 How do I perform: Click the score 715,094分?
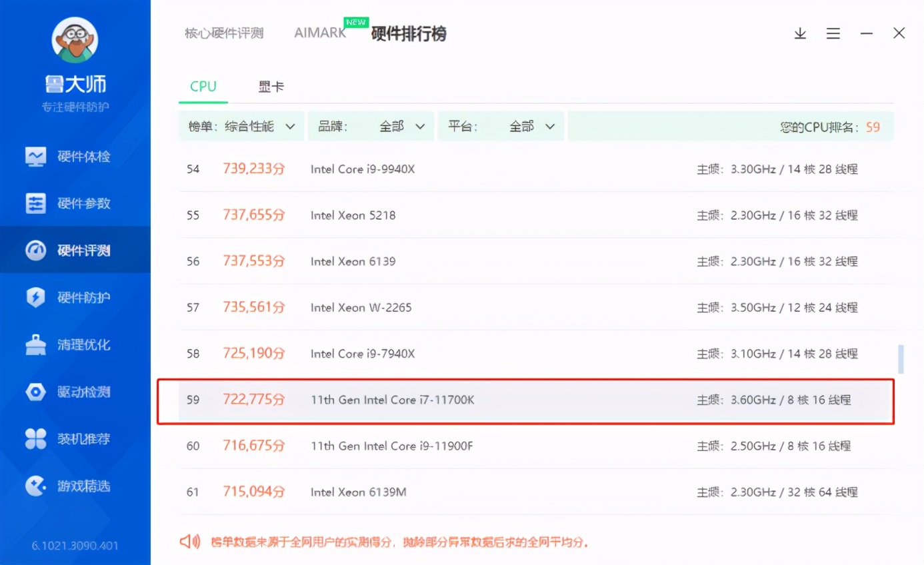pyautogui.click(x=253, y=492)
